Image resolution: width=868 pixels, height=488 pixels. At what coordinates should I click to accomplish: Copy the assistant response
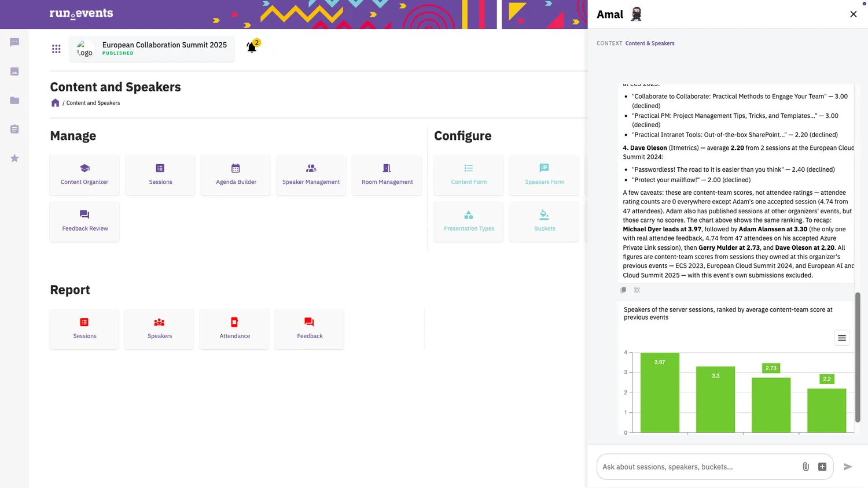pyautogui.click(x=623, y=290)
